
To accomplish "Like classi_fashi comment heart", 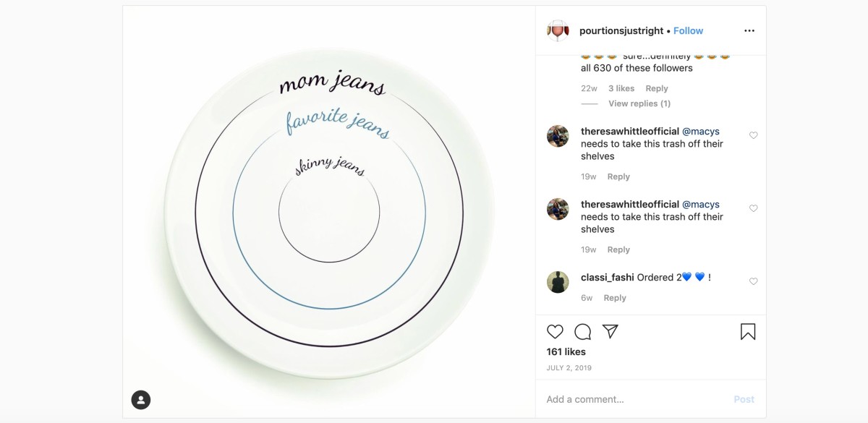I will click(x=753, y=281).
